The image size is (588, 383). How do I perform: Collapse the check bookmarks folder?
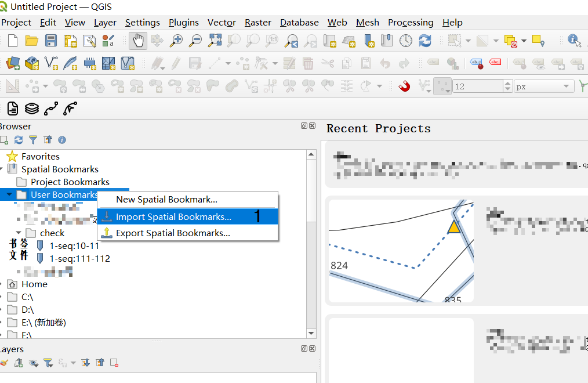pos(19,233)
